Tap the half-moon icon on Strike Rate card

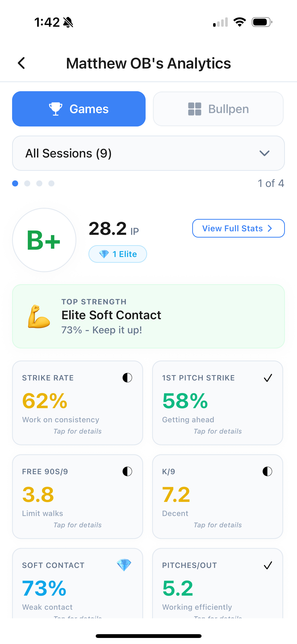pos(127,378)
